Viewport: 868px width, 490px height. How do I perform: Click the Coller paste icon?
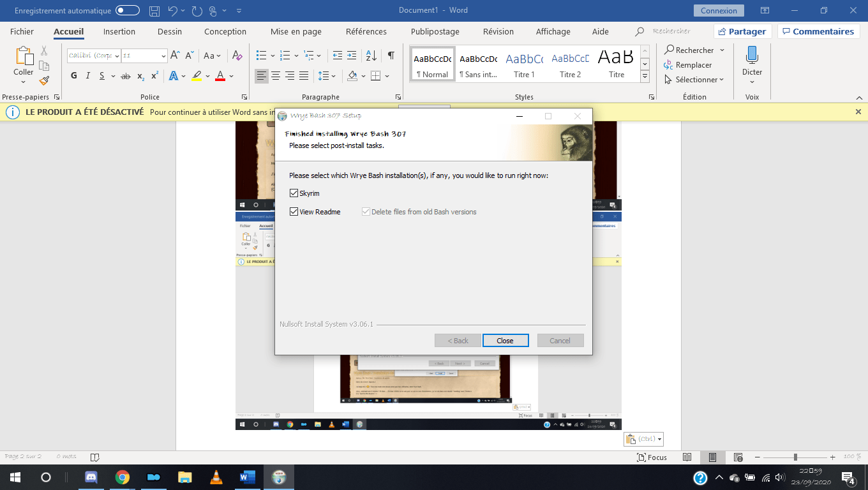24,56
